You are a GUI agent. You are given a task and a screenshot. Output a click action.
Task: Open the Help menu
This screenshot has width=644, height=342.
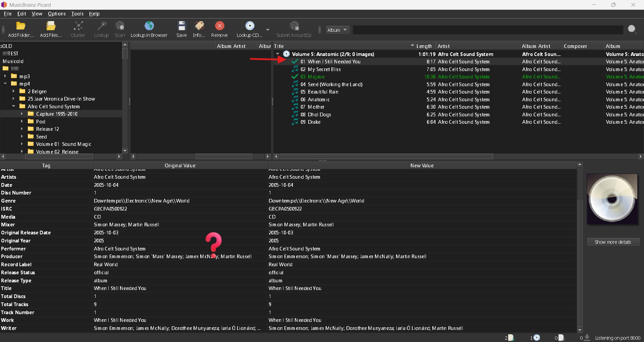tap(94, 14)
